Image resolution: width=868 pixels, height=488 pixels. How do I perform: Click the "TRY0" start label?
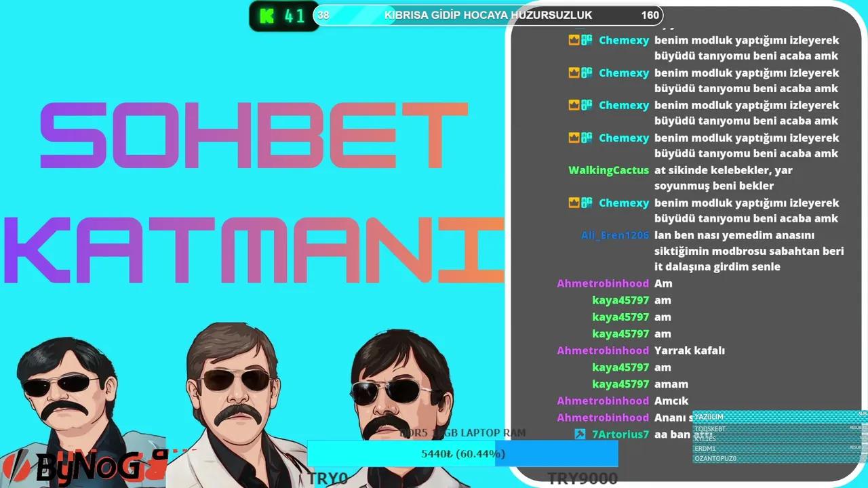[328, 479]
